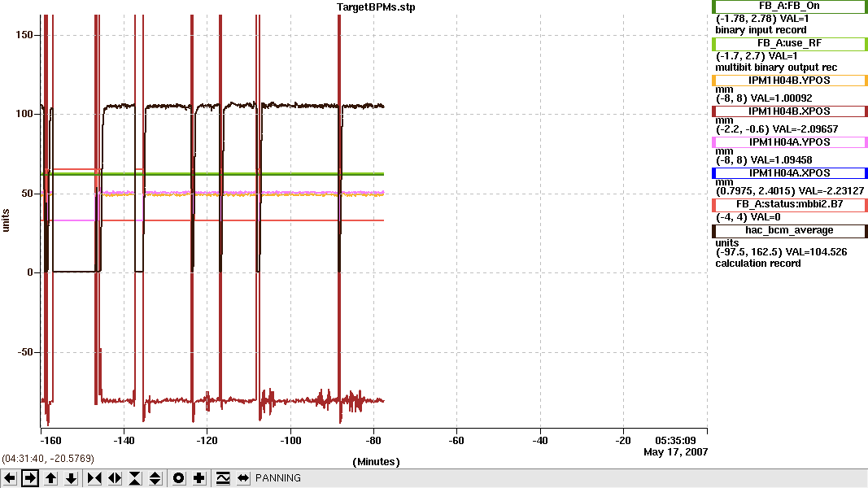Viewport: 868px width, 488px height.
Task: Click the units y-axis label
Action: coord(6,220)
